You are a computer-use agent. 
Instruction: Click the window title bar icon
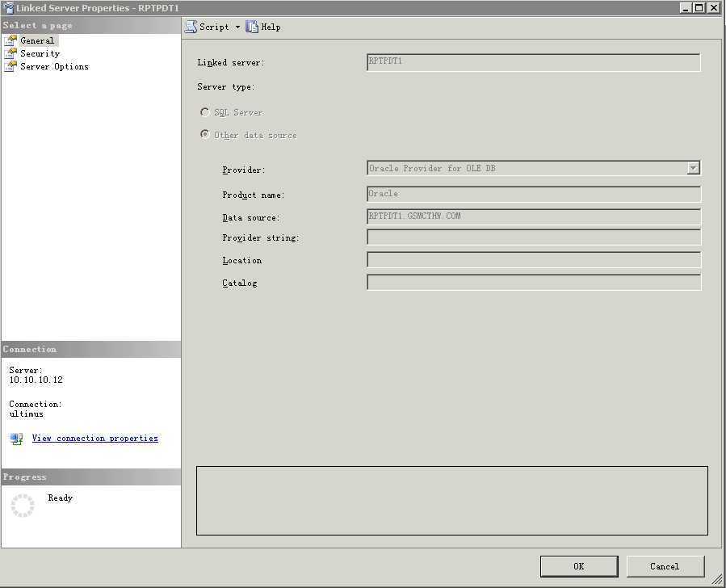(x=8, y=8)
